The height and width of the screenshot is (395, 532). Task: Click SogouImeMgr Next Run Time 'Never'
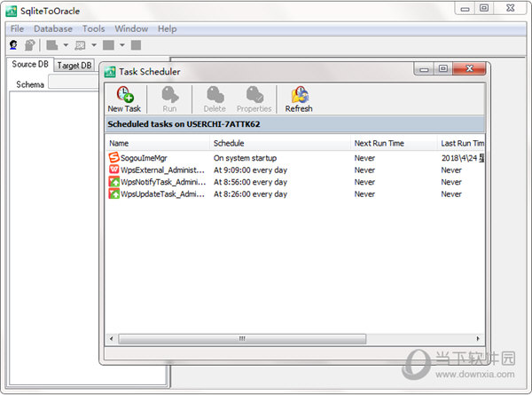pyautogui.click(x=364, y=158)
